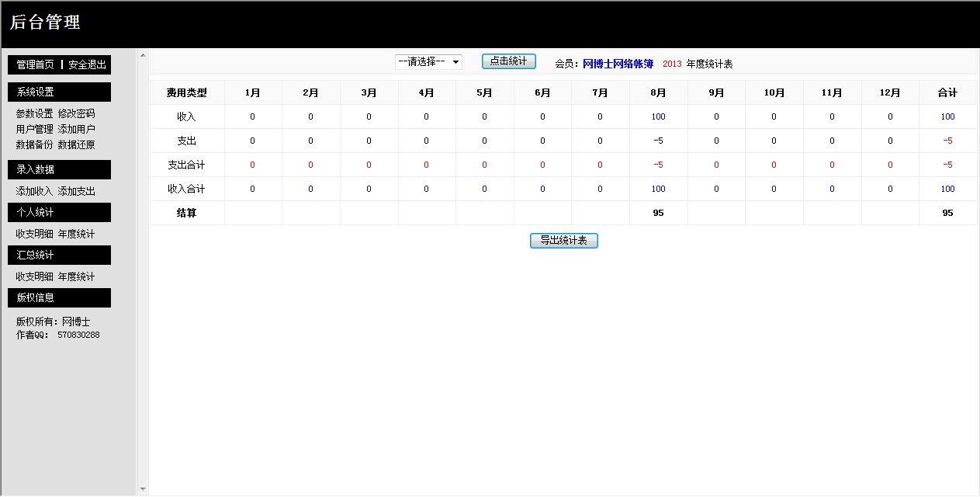This screenshot has height=497, width=980.
Task: Click the 7月 column header
Action: point(600,92)
